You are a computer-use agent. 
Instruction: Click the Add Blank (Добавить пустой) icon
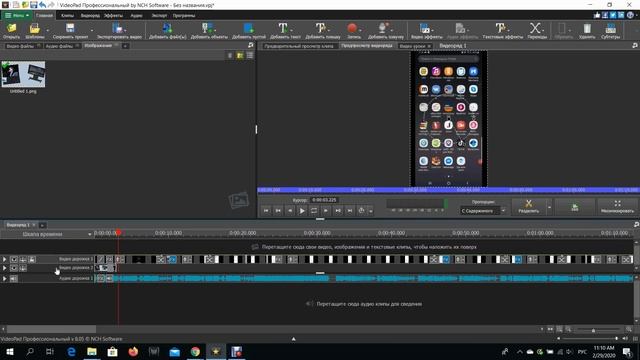pyautogui.click(x=248, y=28)
